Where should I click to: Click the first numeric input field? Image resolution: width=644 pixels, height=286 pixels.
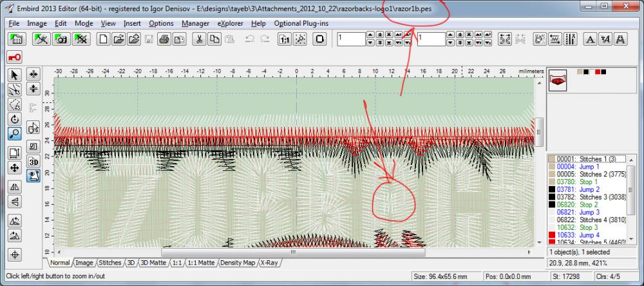point(351,39)
